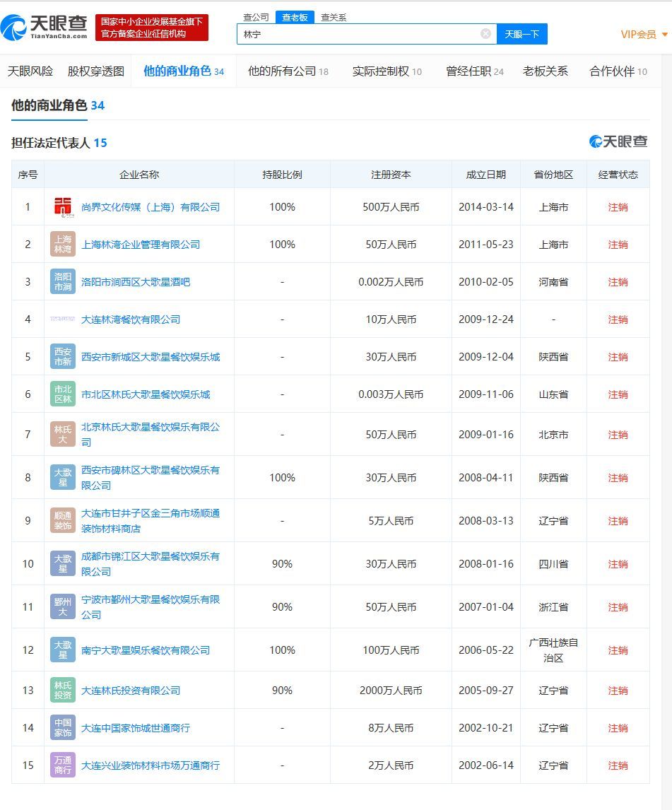Open the 他的所有公司 18 tab
The height and width of the screenshot is (810, 672).
point(288,71)
